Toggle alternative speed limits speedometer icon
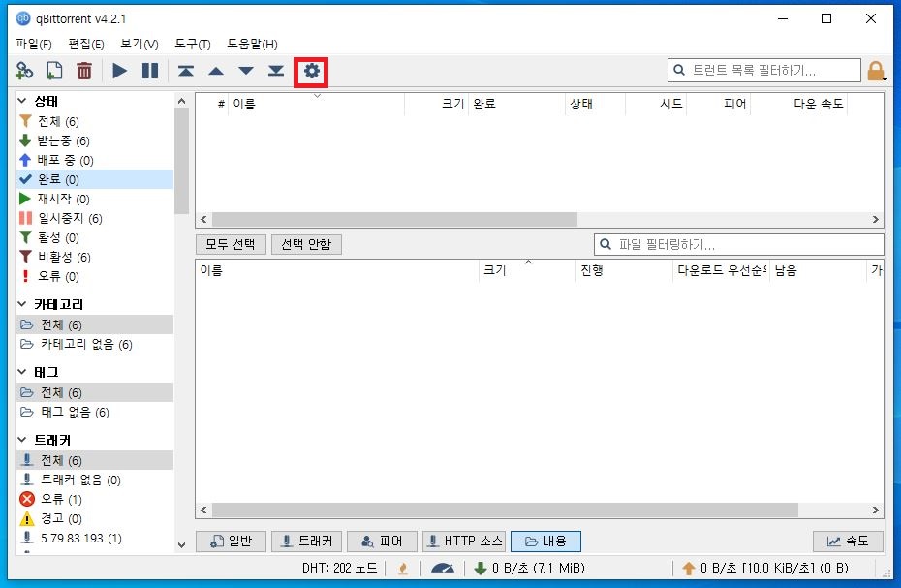901x588 pixels. coord(443,569)
